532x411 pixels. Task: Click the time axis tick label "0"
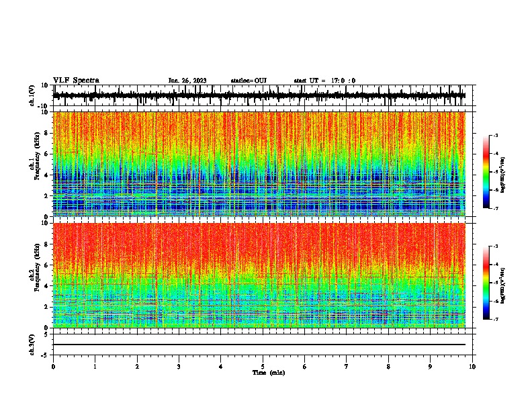pyautogui.click(x=53, y=367)
